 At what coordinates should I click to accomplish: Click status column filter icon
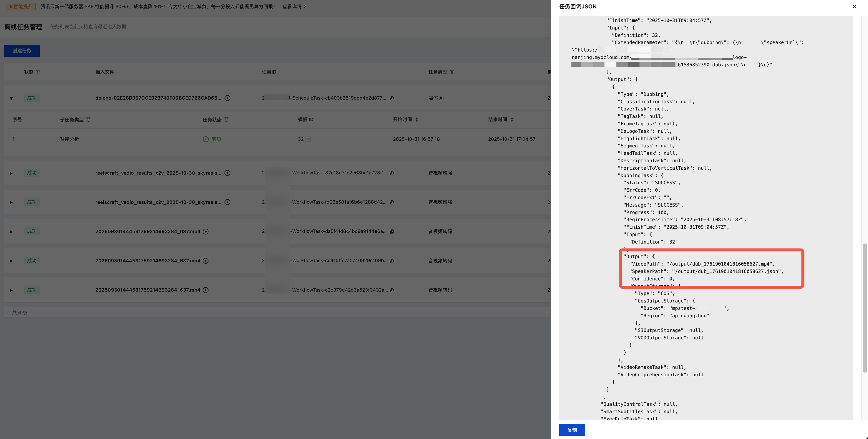(x=38, y=72)
